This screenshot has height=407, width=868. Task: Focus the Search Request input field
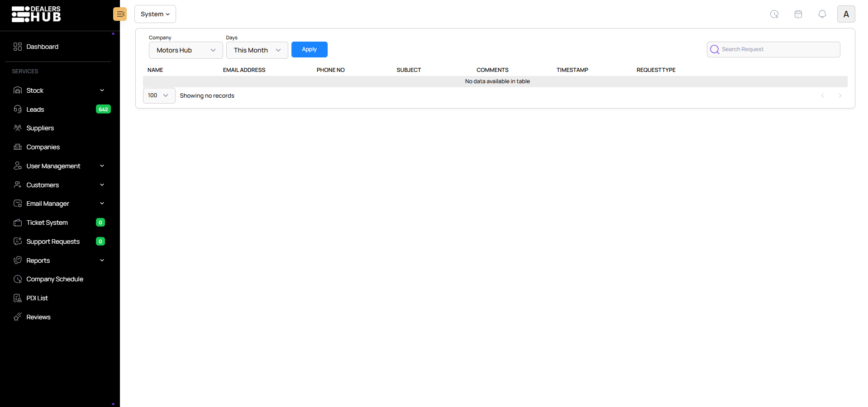click(778, 49)
